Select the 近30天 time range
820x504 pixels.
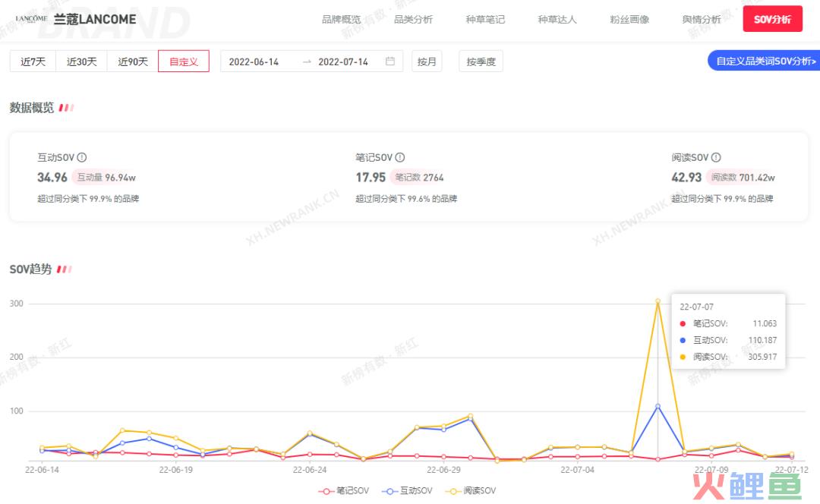coord(81,61)
